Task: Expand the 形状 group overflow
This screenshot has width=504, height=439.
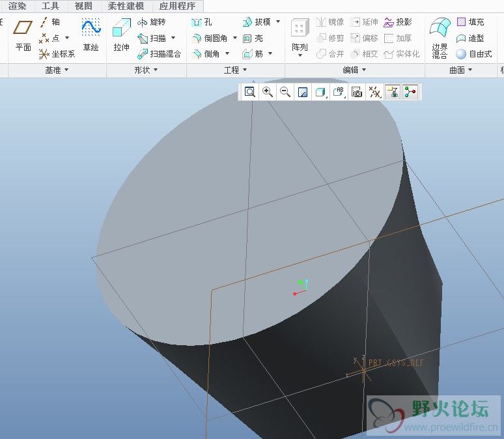Action: 146,70
